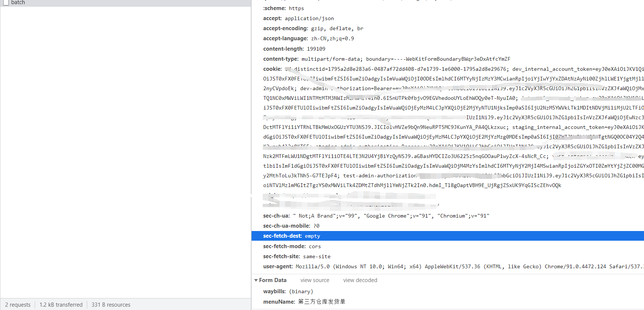
Task: Select the content-type multipart header
Action: (387, 59)
